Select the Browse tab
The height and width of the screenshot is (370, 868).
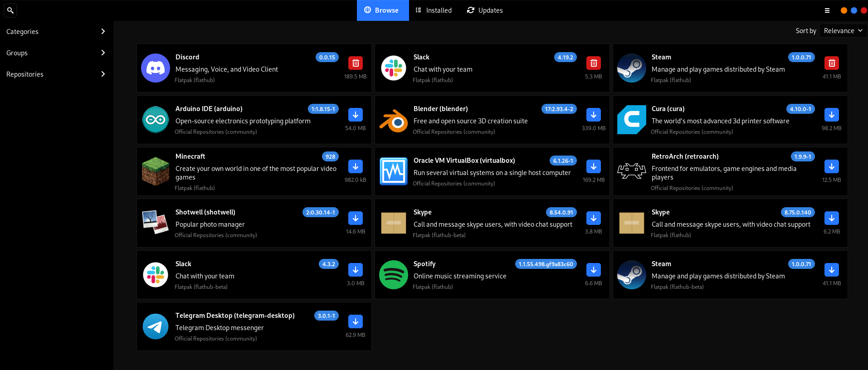pyautogui.click(x=382, y=10)
